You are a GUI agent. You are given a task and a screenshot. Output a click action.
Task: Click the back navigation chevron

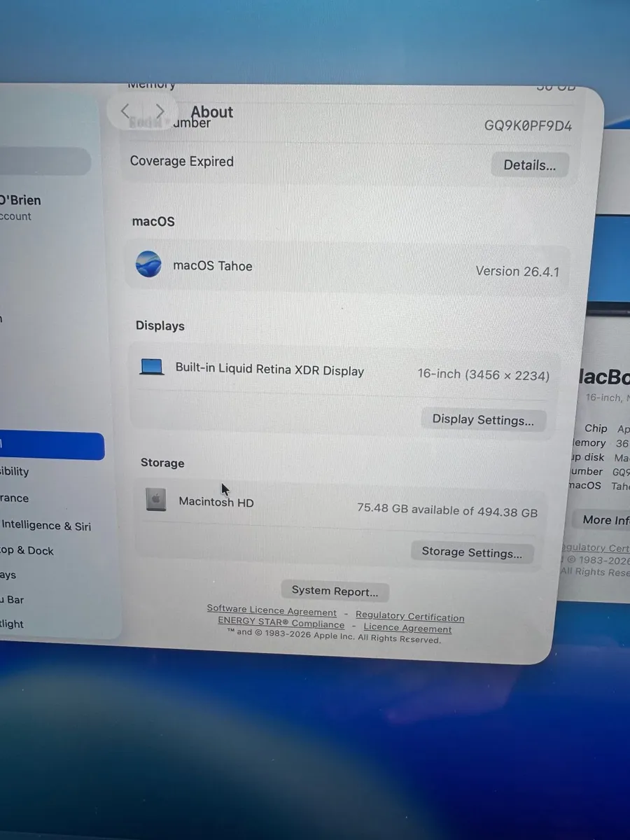tap(125, 111)
